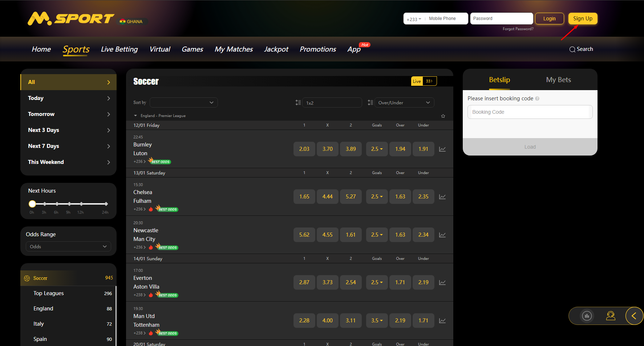Open the Virtual menu
The height and width of the screenshot is (346, 644).
point(160,49)
